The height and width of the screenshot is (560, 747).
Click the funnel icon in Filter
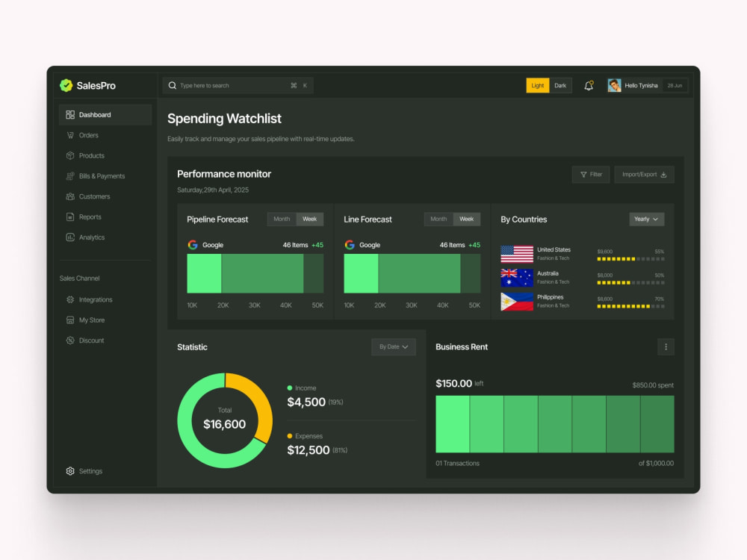pyautogui.click(x=583, y=175)
